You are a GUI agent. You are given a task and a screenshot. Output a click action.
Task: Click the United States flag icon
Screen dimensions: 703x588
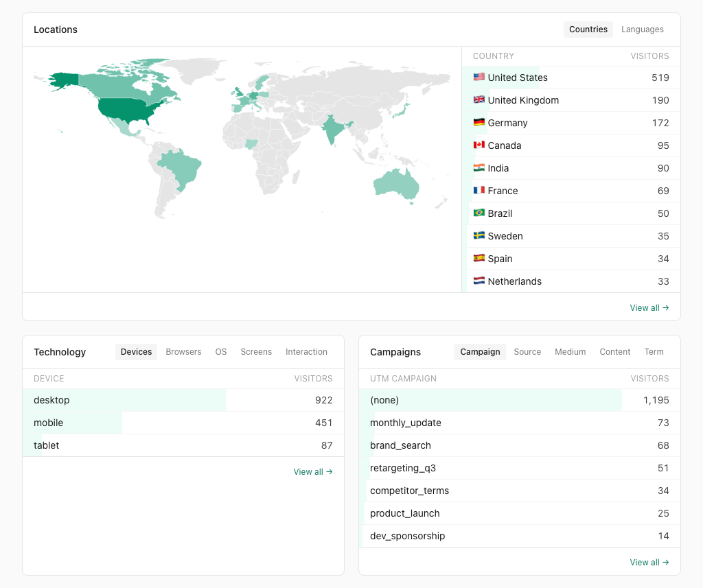(479, 77)
